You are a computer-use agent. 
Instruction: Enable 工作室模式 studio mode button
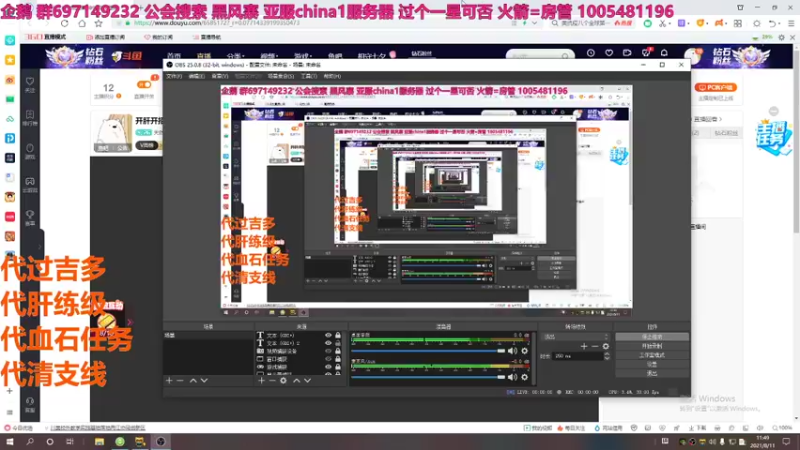coord(652,355)
